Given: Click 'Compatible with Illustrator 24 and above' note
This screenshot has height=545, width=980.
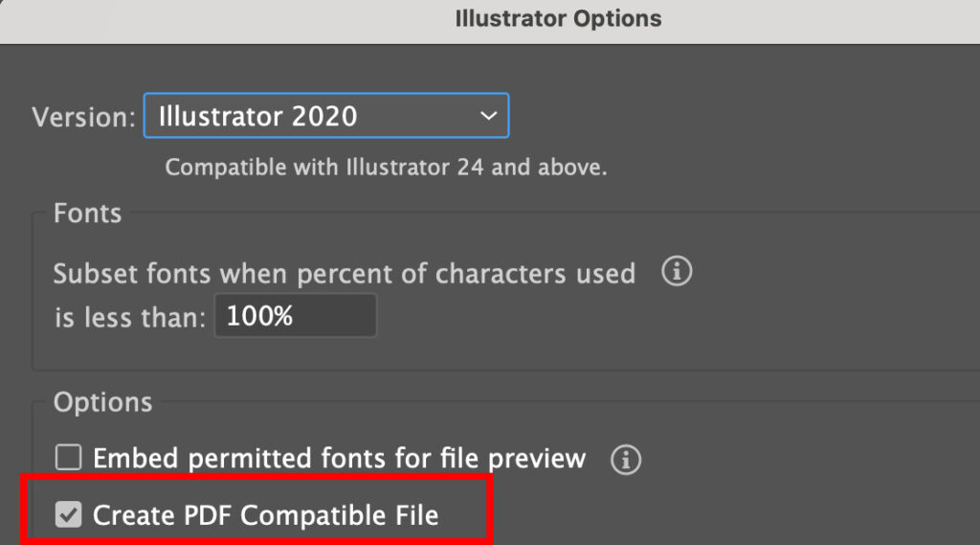Looking at the screenshot, I should click(x=386, y=168).
